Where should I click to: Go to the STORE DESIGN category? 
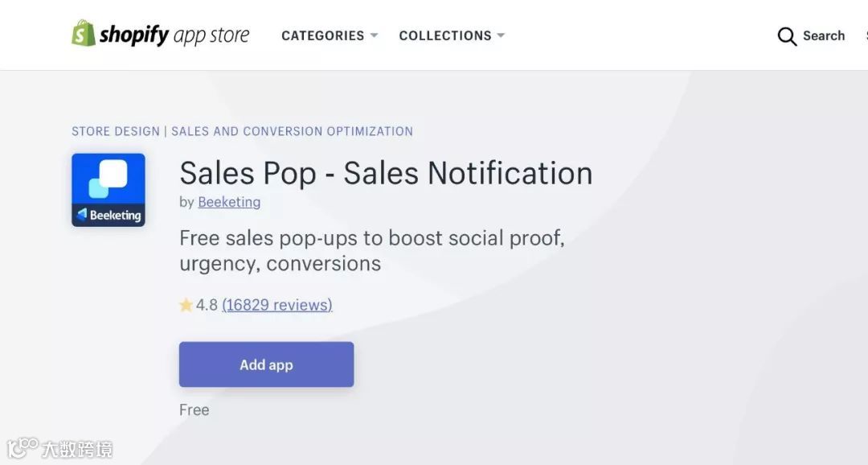(116, 131)
